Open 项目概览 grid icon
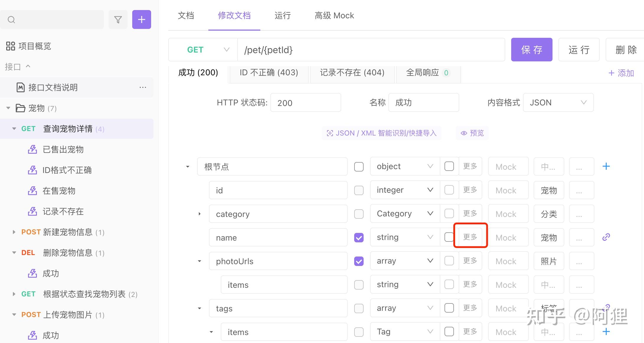 pos(11,46)
